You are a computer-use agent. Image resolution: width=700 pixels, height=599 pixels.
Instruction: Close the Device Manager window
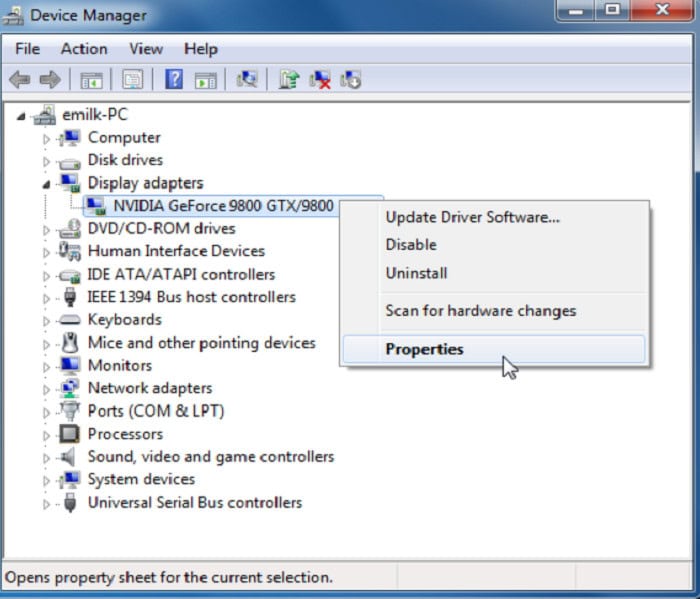coord(662,11)
